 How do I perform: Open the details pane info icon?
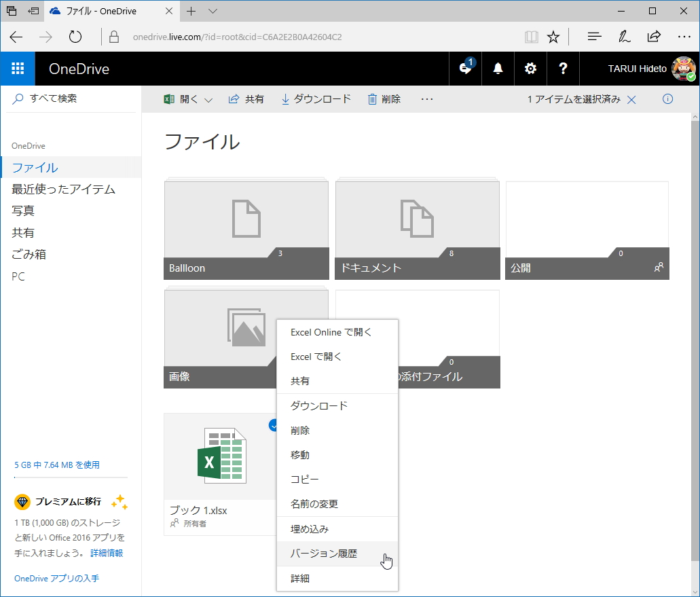667,99
